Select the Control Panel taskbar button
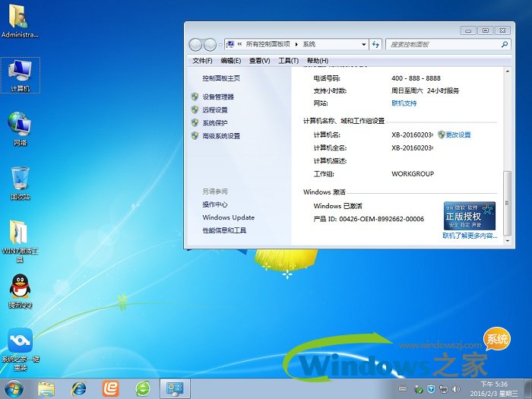The height and width of the screenshot is (399, 532). (175, 389)
